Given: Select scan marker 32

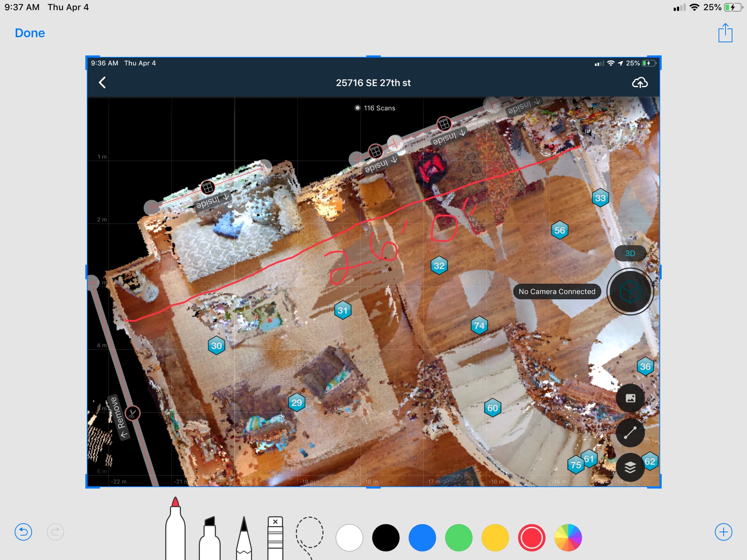Looking at the screenshot, I should [x=439, y=265].
